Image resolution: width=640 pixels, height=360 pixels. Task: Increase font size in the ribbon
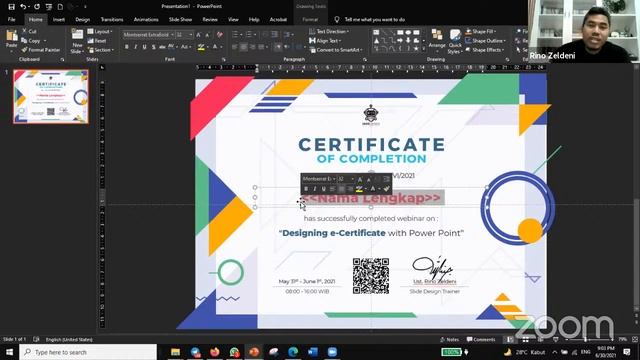click(199, 35)
